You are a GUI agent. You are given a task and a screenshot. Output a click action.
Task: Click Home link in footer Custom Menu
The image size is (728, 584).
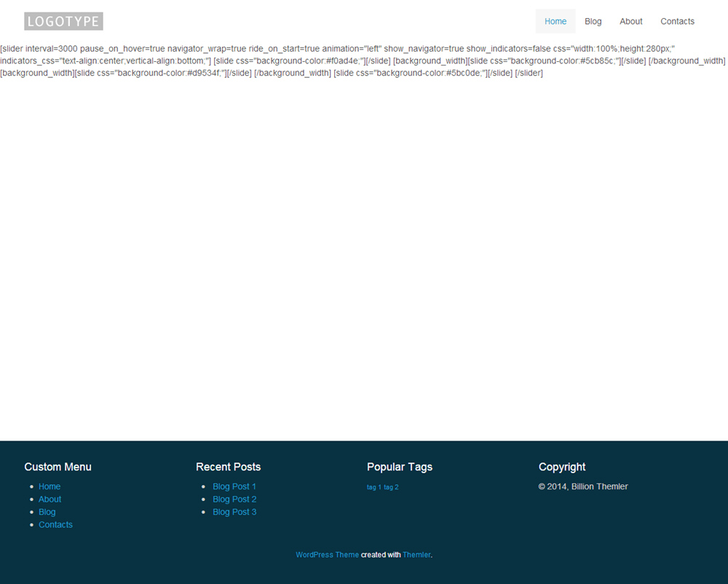[x=50, y=486]
